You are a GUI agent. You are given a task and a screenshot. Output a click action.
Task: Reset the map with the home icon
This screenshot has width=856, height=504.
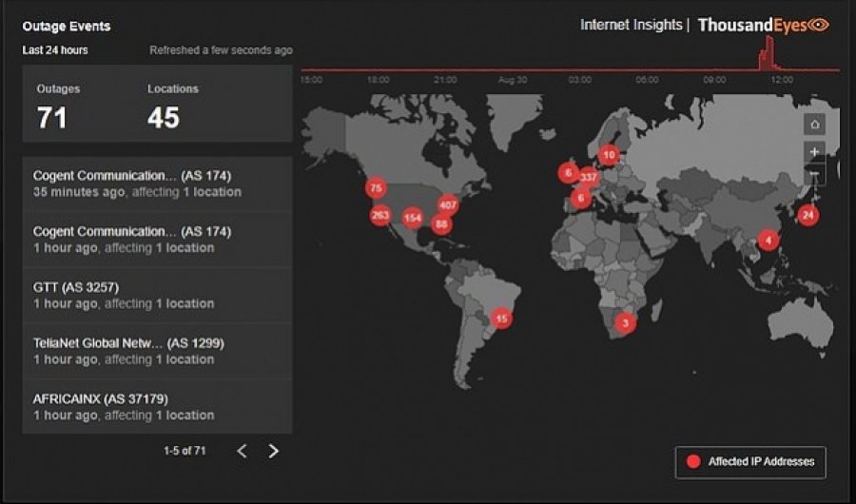click(x=814, y=125)
